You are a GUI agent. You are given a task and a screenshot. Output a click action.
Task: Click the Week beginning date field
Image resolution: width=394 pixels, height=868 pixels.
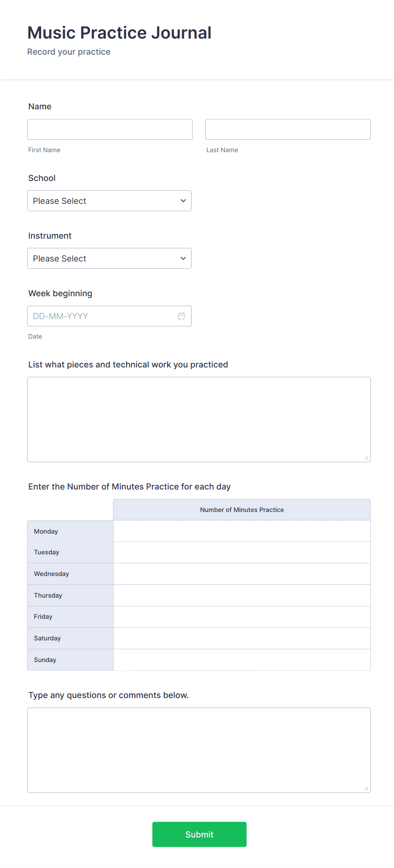tap(102, 316)
